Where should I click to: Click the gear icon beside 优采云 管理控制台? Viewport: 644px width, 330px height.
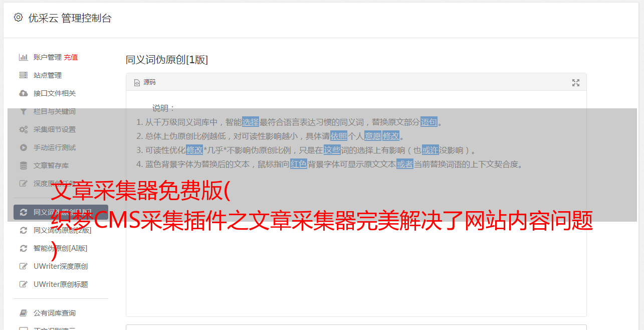[19, 18]
